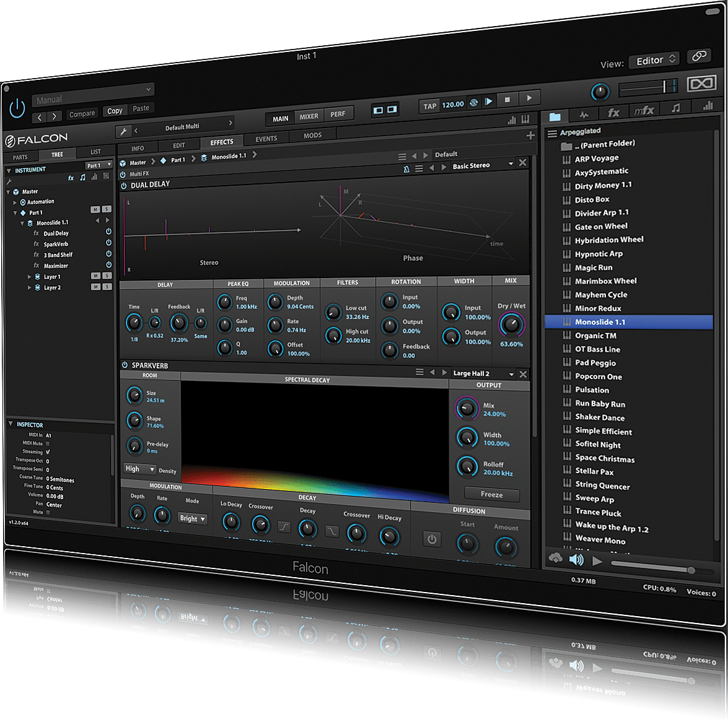Toggle the Streaming checkbox in Inspector
Image resolution: width=728 pixels, height=722 pixels.
click(x=48, y=451)
